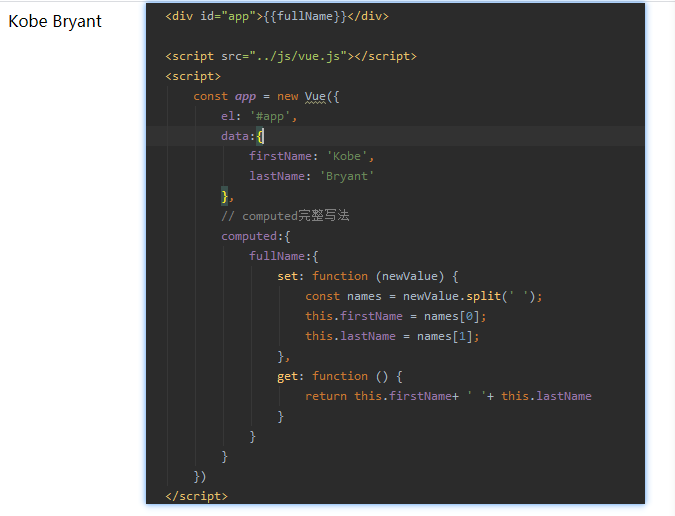This screenshot has width=675, height=516.
Task: Click 'names[0]' in the firstName assignment
Action: tap(452, 316)
